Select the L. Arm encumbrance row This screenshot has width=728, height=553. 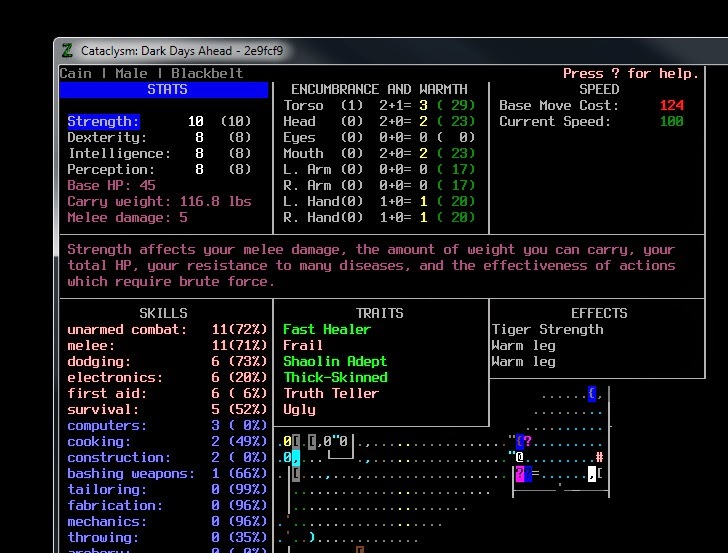[379, 169]
